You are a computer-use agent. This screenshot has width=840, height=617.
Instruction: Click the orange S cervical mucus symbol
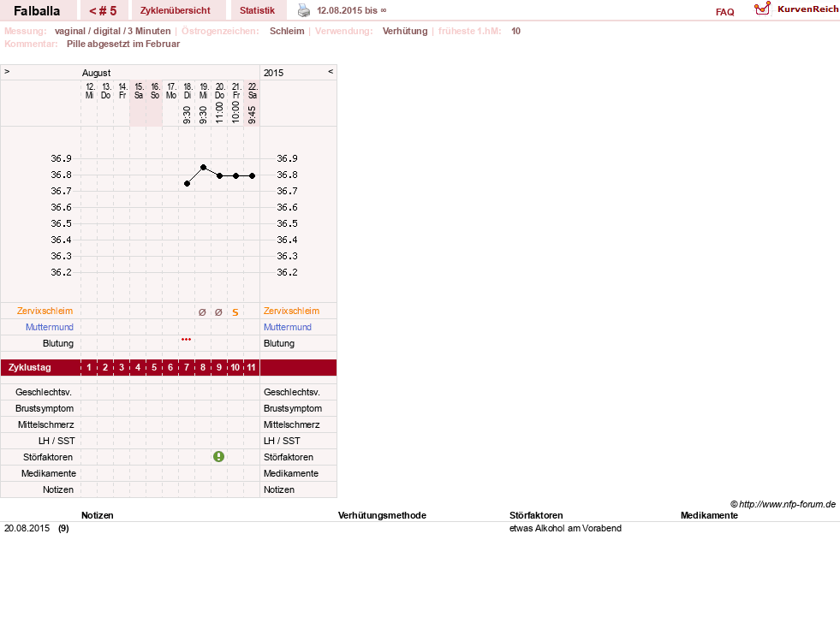(x=235, y=312)
